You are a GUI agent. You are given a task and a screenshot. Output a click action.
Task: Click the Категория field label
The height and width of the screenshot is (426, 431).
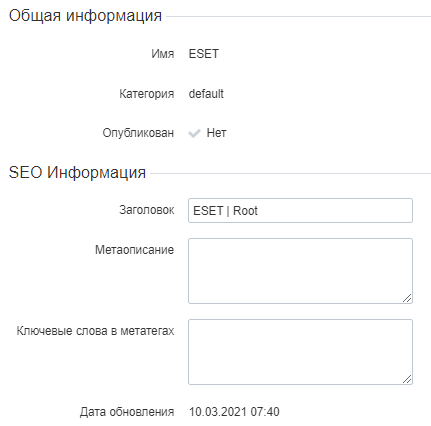tap(147, 94)
